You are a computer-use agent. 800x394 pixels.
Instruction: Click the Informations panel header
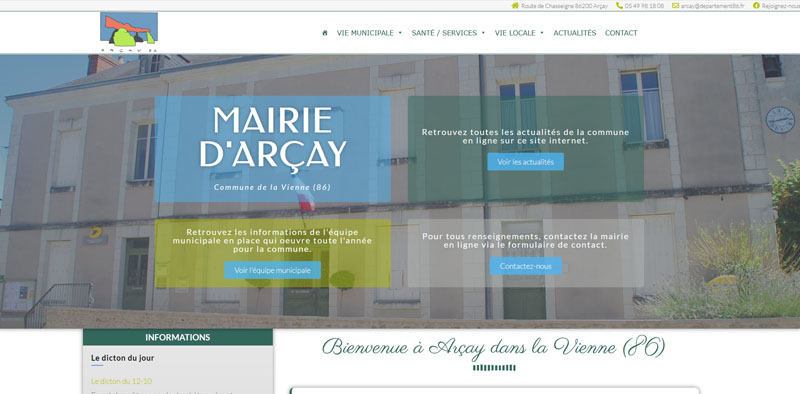[x=178, y=337]
